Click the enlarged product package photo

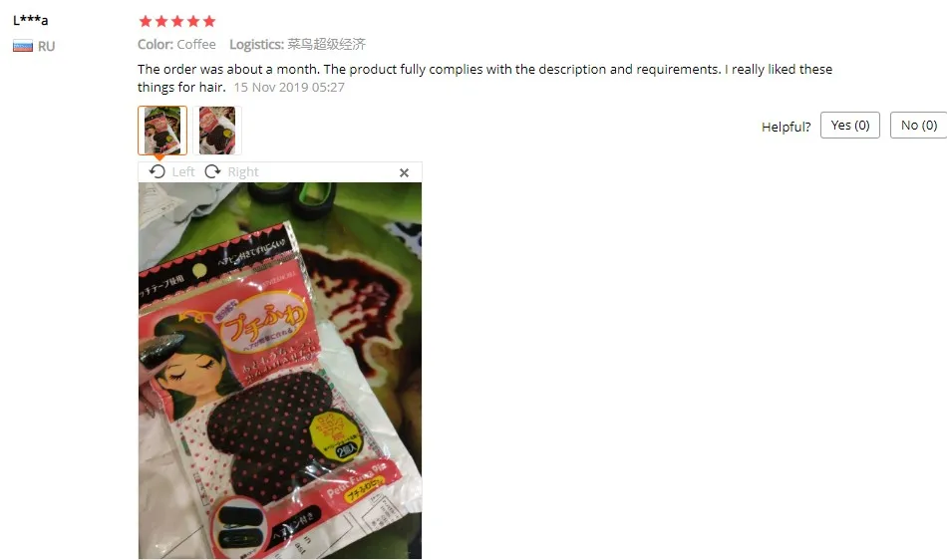pyautogui.click(x=280, y=371)
